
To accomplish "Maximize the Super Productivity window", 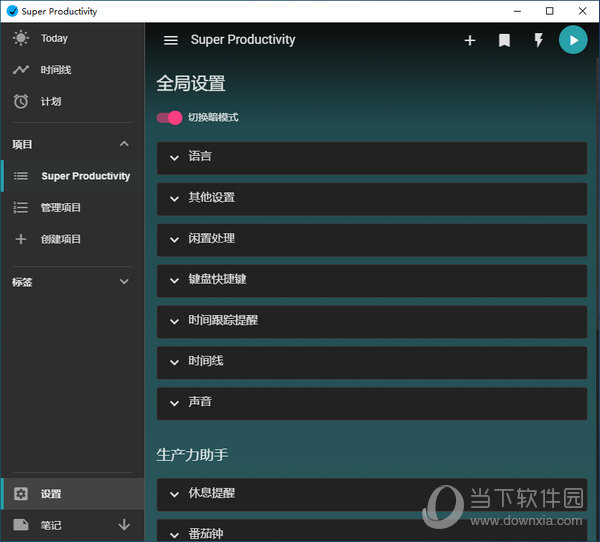I will tap(549, 11).
